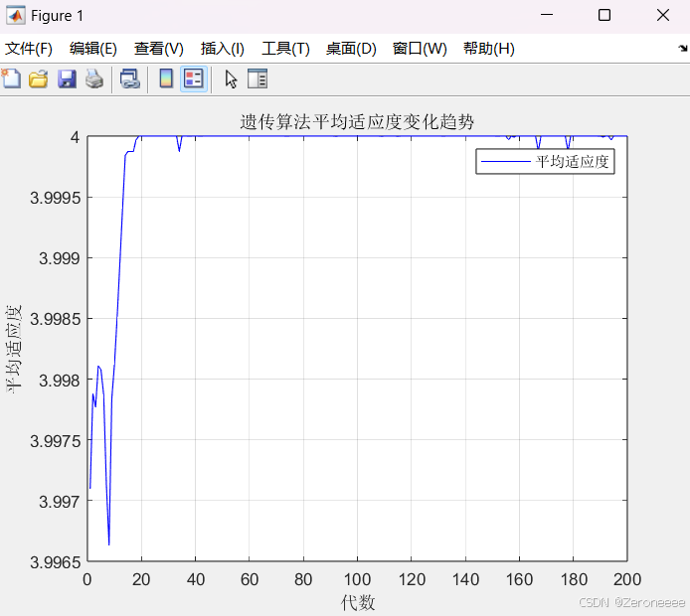Click the y-axis tick label 3.9985
Screen dimensions: 690x616
click(x=56, y=319)
